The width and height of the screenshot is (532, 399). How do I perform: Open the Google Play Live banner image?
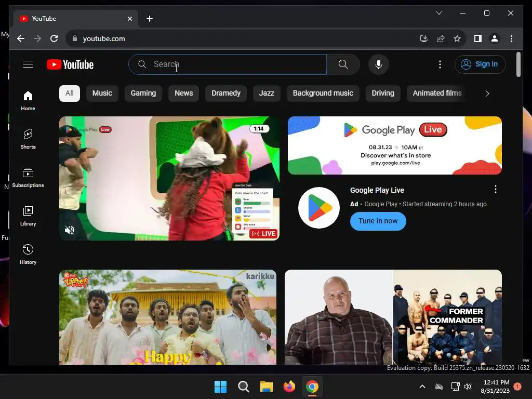click(395, 145)
